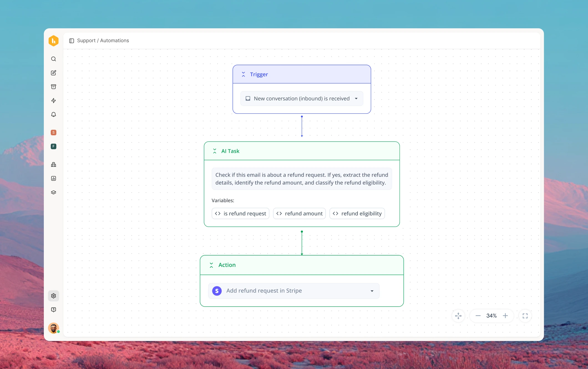Screen dimensions: 588x369
Task: Enter fullscreen canvas view
Action: point(525,316)
